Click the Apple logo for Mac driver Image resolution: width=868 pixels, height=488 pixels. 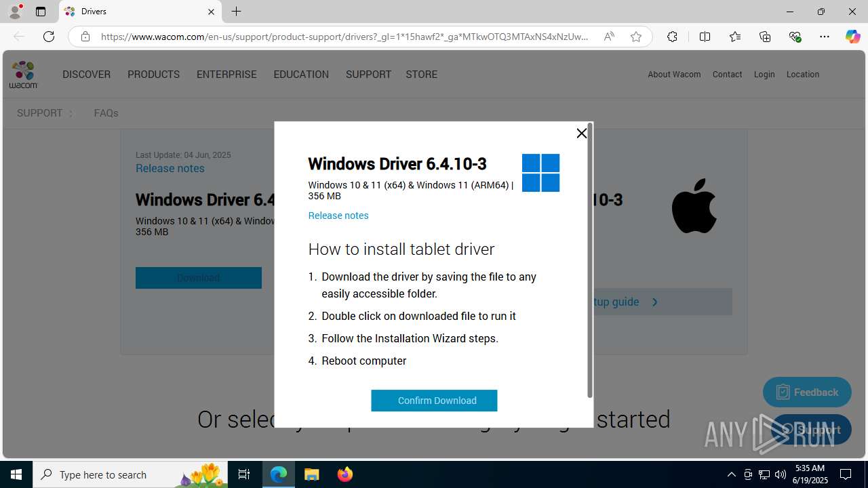(x=694, y=206)
